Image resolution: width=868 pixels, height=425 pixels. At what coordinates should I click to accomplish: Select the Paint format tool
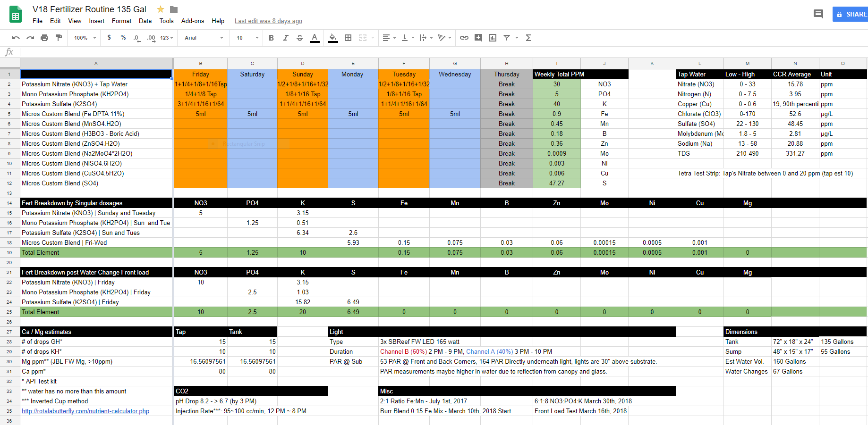click(59, 38)
